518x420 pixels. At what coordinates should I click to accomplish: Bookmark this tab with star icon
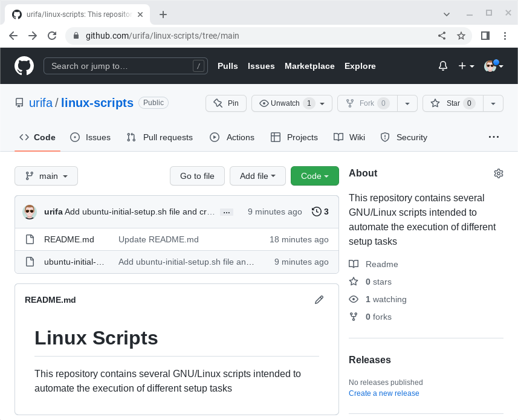[461, 36]
